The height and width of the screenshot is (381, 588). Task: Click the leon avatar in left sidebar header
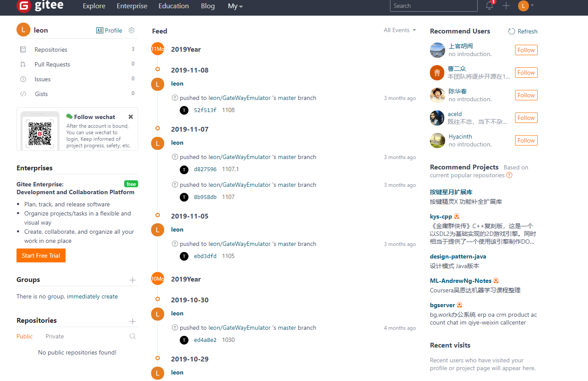pyautogui.click(x=23, y=30)
